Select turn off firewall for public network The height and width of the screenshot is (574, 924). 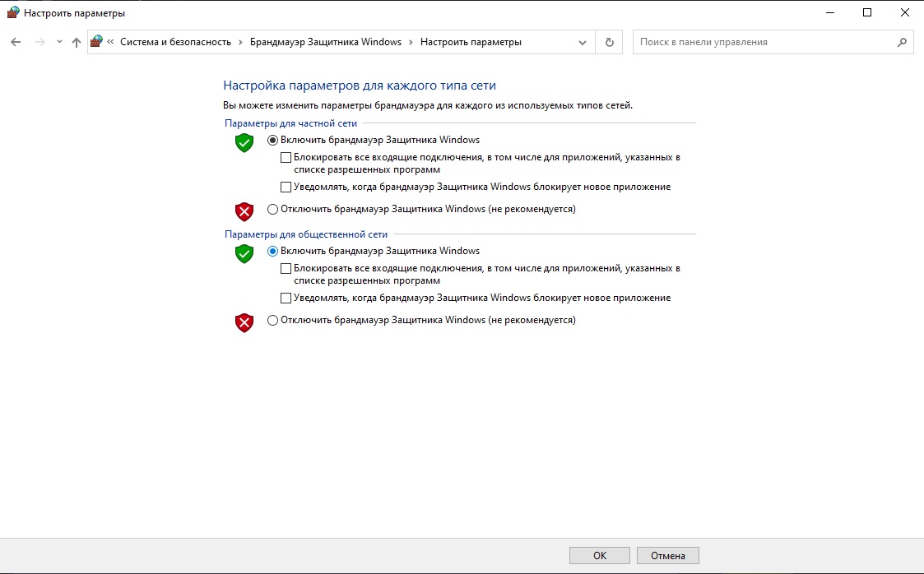(x=273, y=320)
